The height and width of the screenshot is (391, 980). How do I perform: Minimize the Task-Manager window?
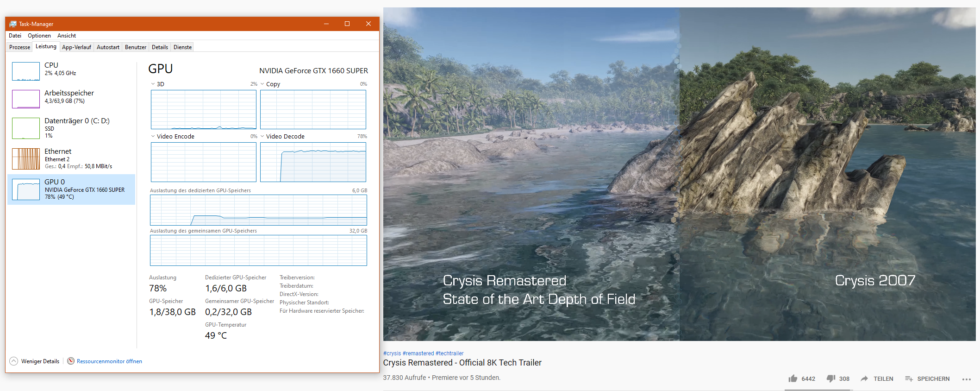click(x=326, y=24)
